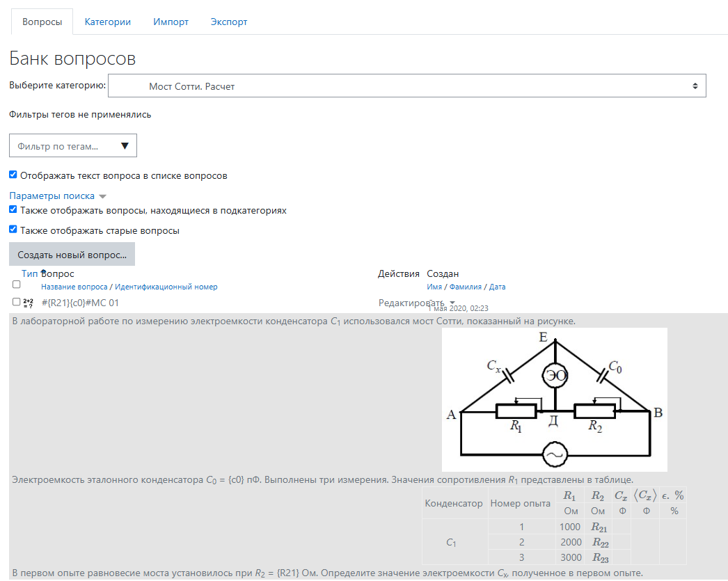Sort by 'Дата' created link
This screenshot has width=728, height=581.
[497, 287]
